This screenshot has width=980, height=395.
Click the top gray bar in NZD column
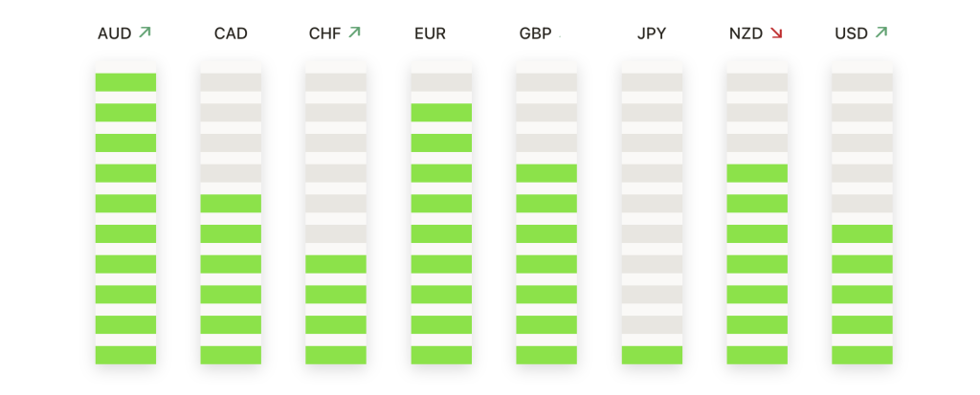coord(757,82)
